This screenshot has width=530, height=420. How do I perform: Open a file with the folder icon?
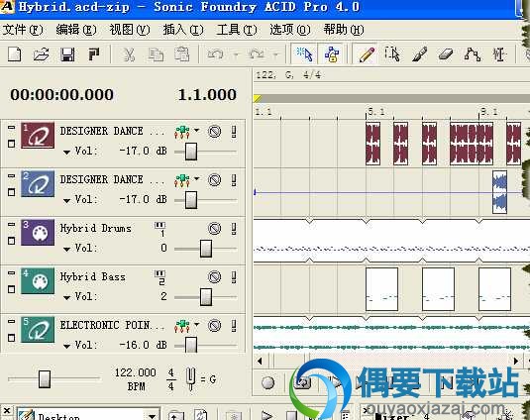coord(42,54)
